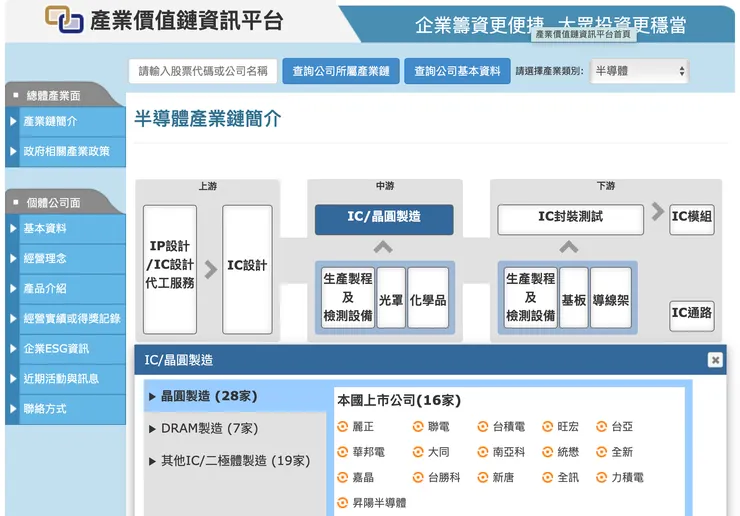Select downstream 生產製程及檢測設備 box
This screenshot has width=740, height=516.
point(531,298)
